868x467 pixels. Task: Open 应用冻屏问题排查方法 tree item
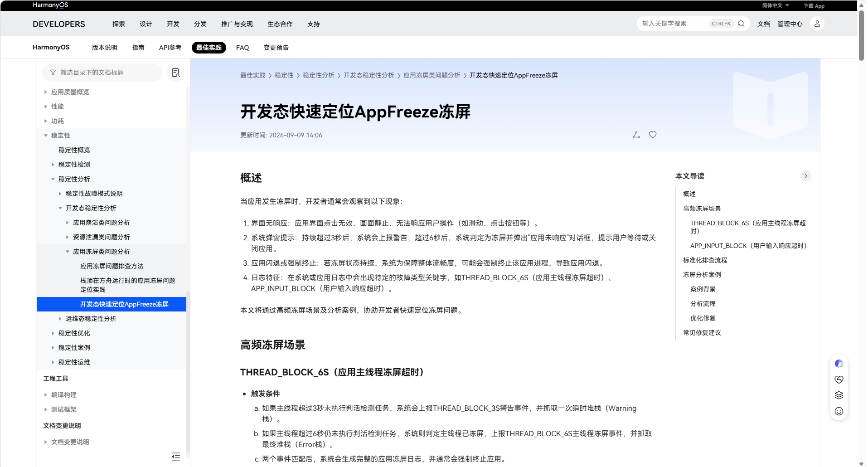pos(112,266)
